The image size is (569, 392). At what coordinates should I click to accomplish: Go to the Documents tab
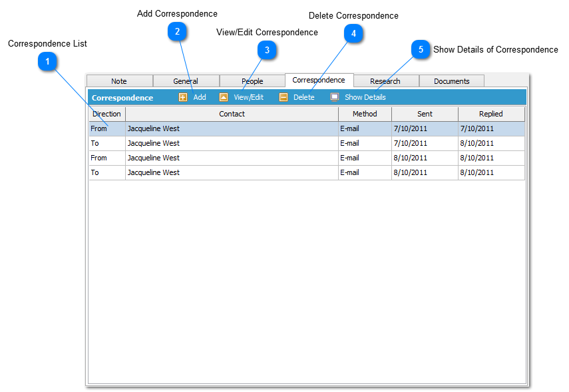[452, 81]
